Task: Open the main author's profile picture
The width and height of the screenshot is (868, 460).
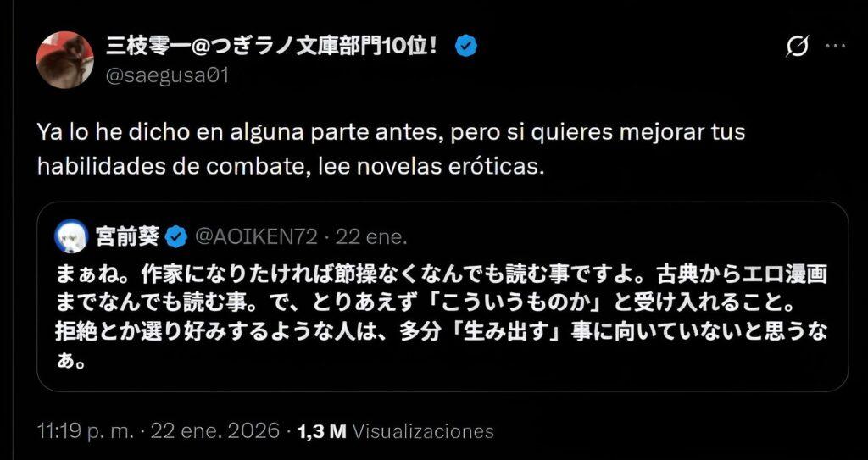Action: tap(64, 59)
